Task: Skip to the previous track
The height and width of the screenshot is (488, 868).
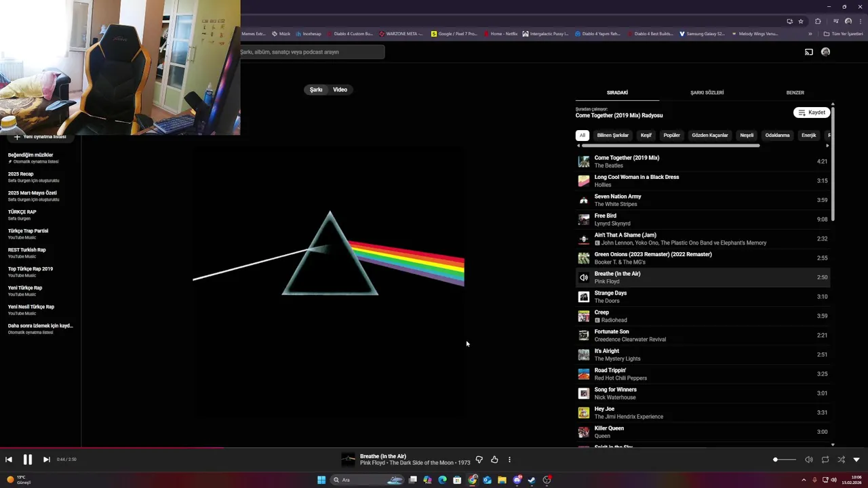Action: coord(9,460)
